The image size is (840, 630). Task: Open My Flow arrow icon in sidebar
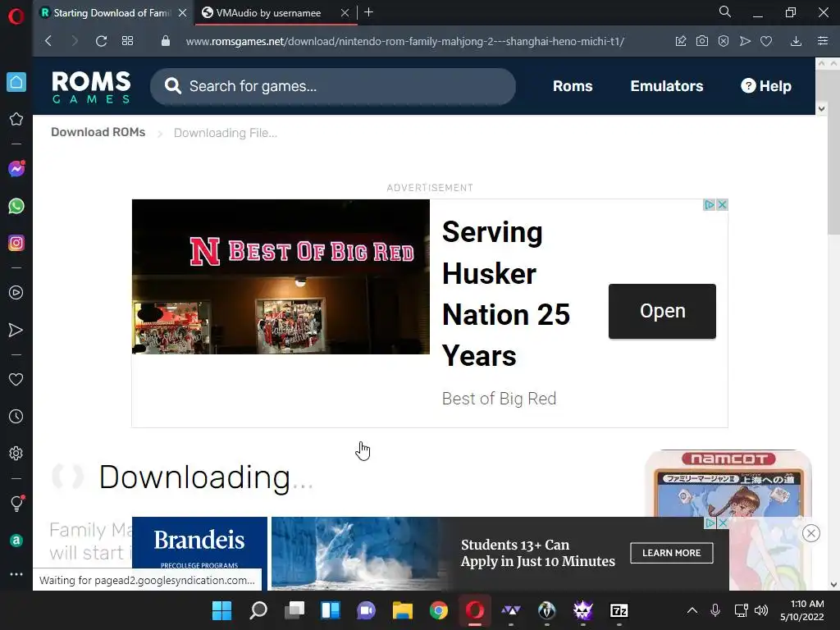[x=16, y=330]
